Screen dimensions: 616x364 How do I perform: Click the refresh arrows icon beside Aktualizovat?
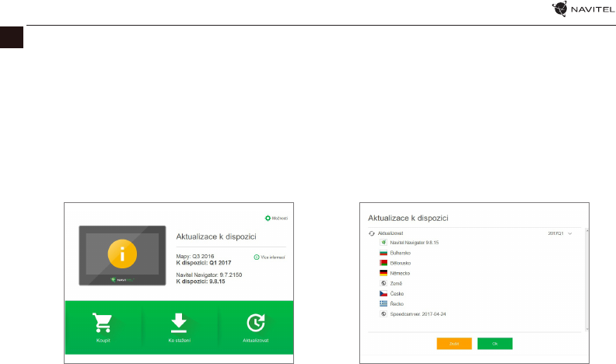click(372, 233)
